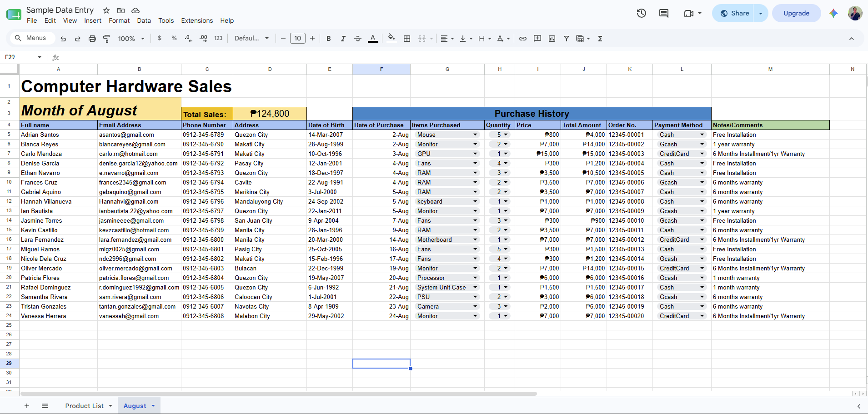The width and height of the screenshot is (868, 414).
Task: Click the font size input field
Action: pos(298,39)
